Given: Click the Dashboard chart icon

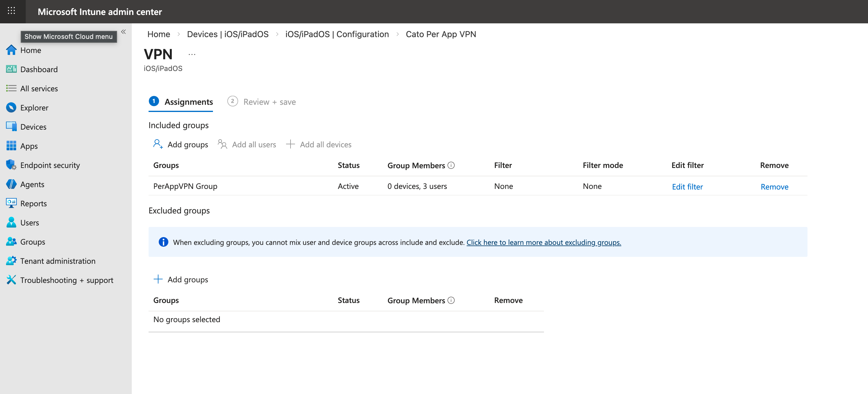Looking at the screenshot, I should pyautogui.click(x=11, y=69).
